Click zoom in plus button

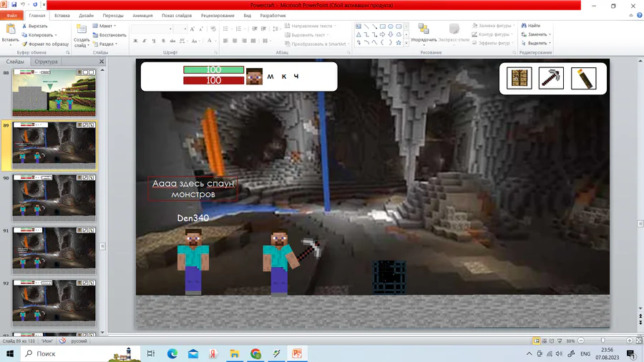click(x=629, y=341)
